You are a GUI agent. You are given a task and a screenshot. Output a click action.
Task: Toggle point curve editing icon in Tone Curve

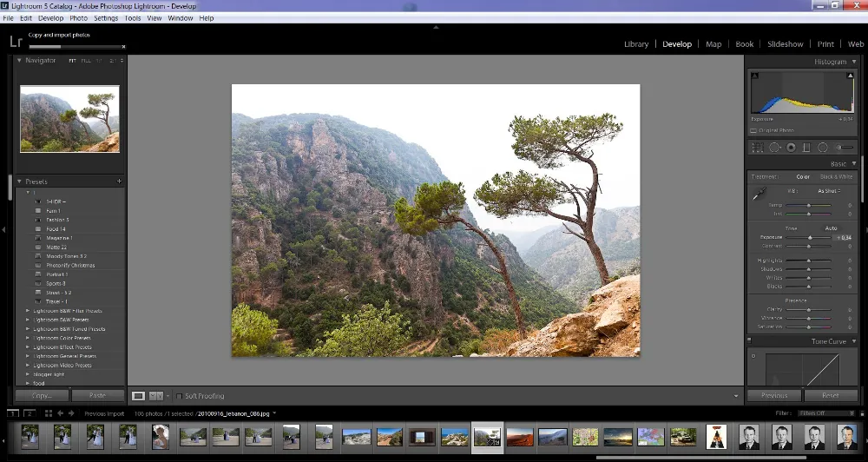pos(753,356)
